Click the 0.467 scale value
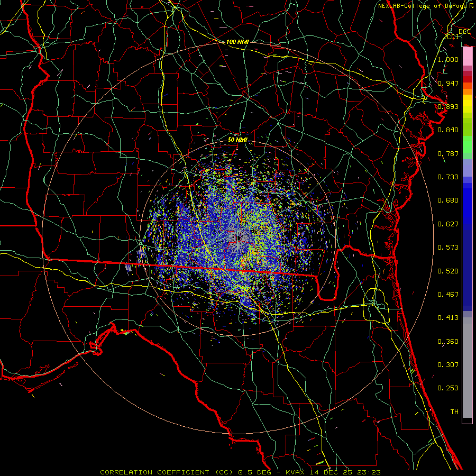 [x=448, y=295]
